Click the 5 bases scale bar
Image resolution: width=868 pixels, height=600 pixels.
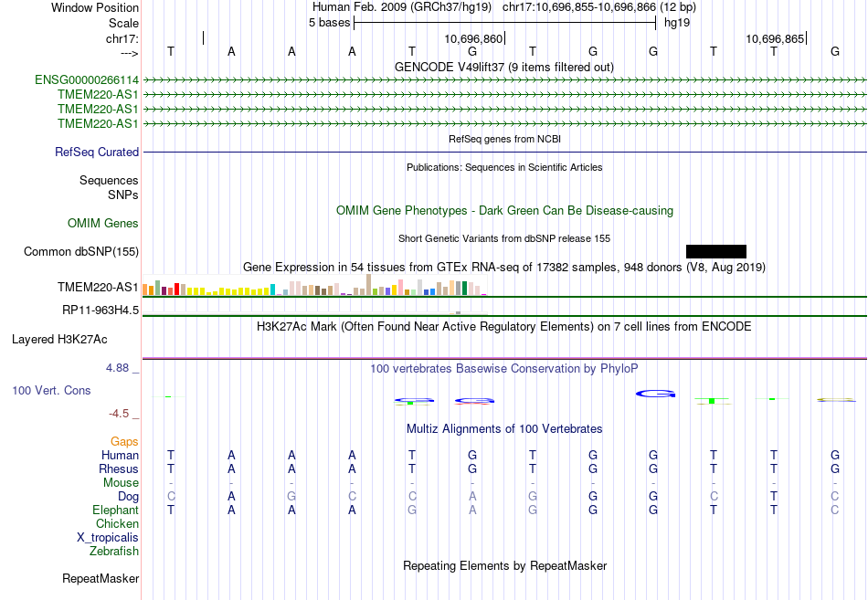pyautogui.click(x=505, y=23)
